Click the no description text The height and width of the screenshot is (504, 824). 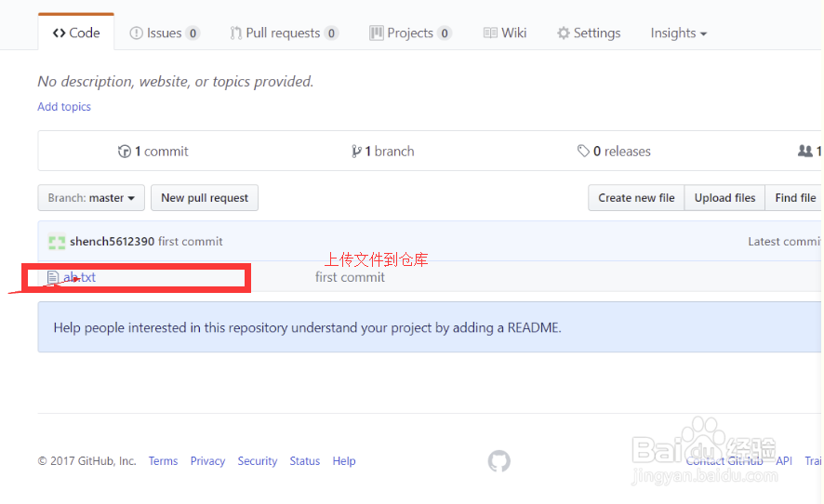[x=176, y=82]
